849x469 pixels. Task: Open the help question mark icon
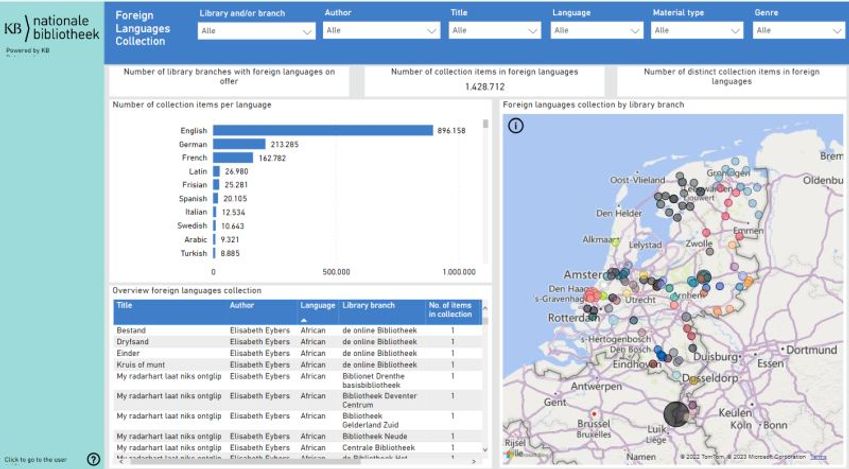click(x=93, y=459)
